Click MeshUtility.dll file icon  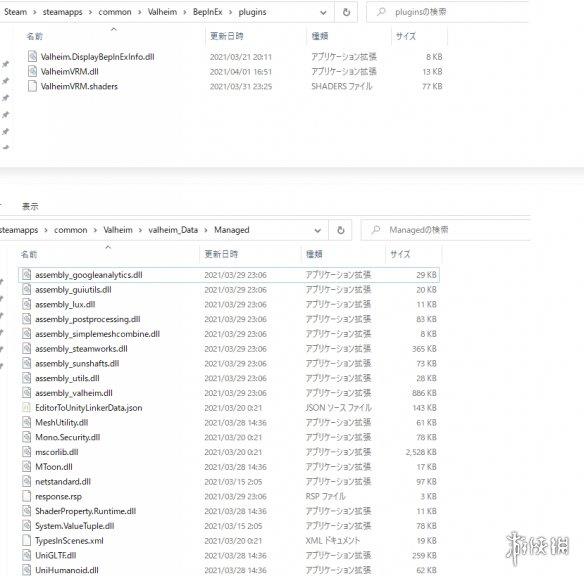26,422
